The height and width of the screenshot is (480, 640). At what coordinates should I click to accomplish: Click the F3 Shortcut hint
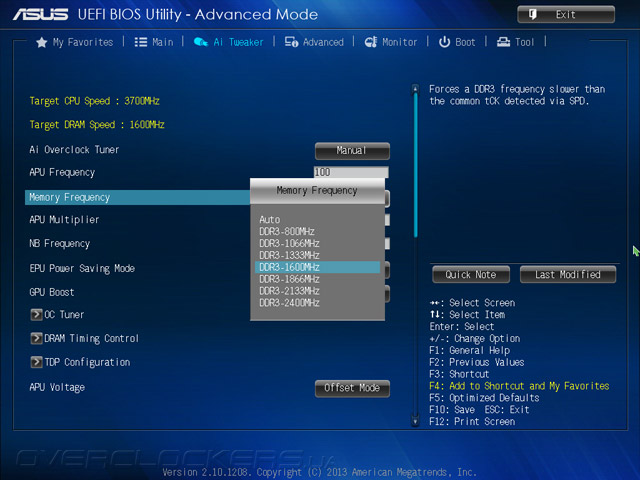coord(459,374)
